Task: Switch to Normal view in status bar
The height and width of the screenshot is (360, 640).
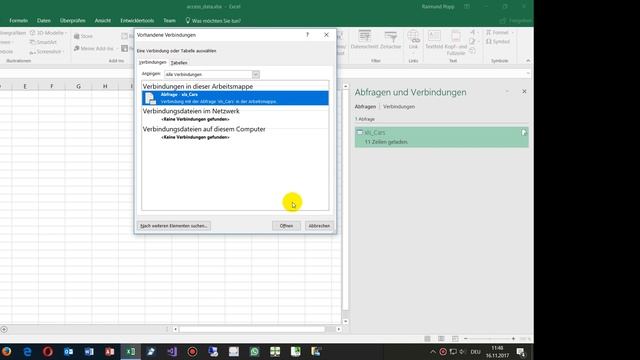Action: tap(427, 339)
